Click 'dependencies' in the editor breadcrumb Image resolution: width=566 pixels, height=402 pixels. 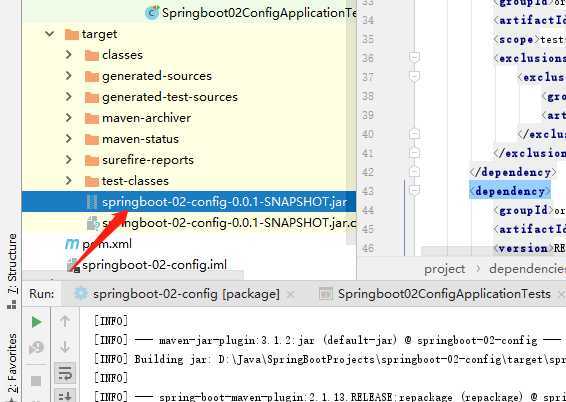point(527,269)
